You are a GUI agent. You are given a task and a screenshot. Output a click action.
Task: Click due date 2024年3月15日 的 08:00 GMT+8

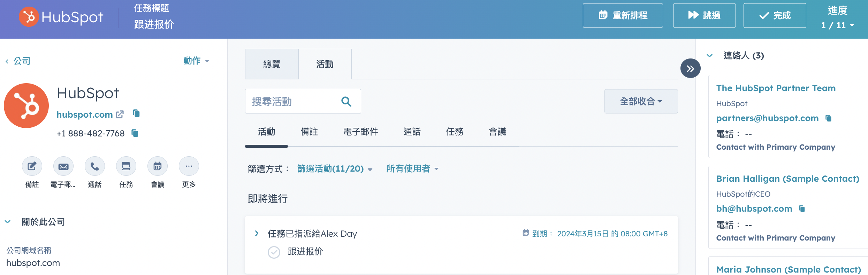[612, 234]
